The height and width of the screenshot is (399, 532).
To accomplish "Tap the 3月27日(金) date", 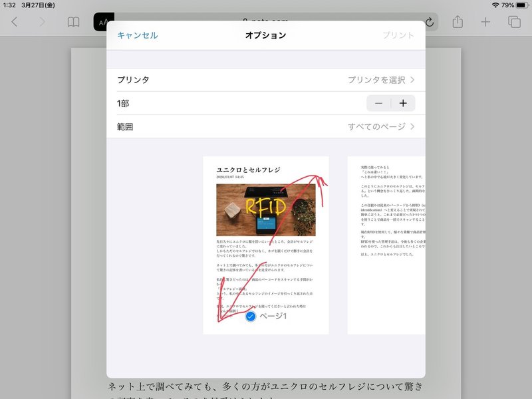I will tap(38, 5).
